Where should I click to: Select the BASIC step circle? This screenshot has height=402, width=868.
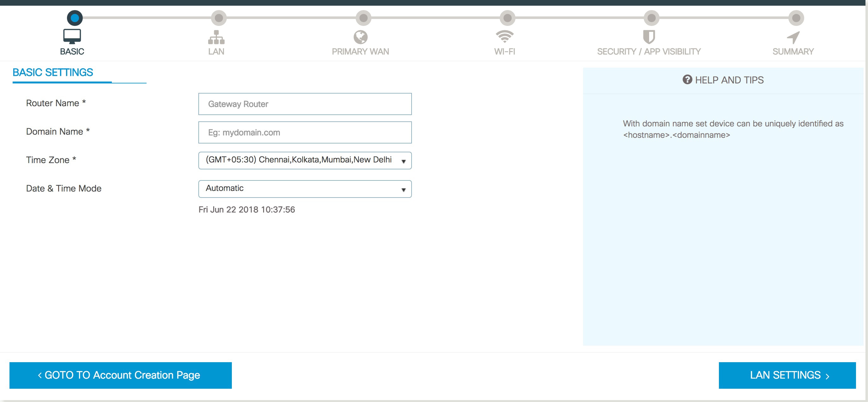click(x=75, y=18)
